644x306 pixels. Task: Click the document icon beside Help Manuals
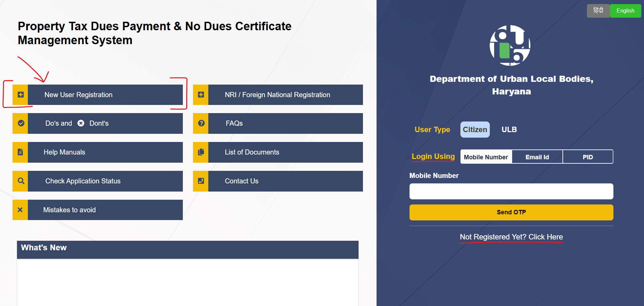coord(20,152)
